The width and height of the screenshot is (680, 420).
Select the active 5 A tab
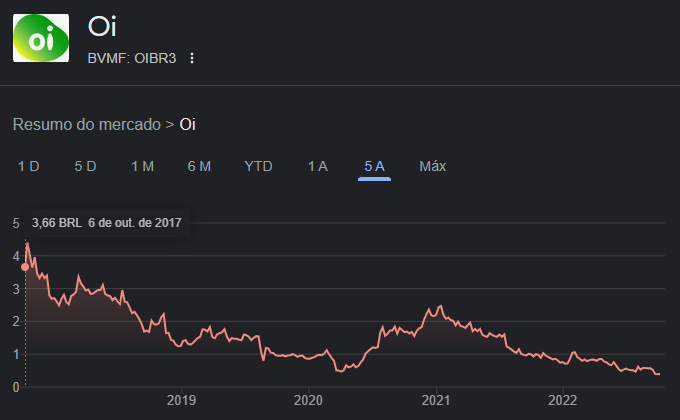click(374, 166)
